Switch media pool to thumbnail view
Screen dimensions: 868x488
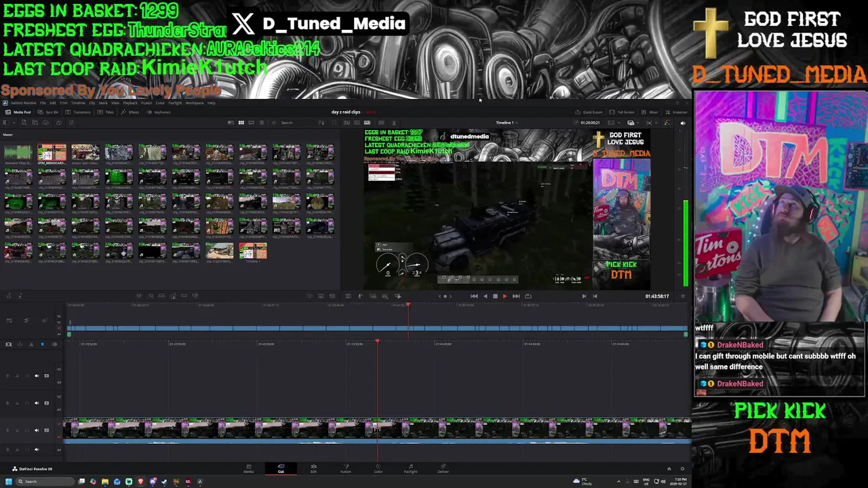pyautogui.click(x=241, y=123)
